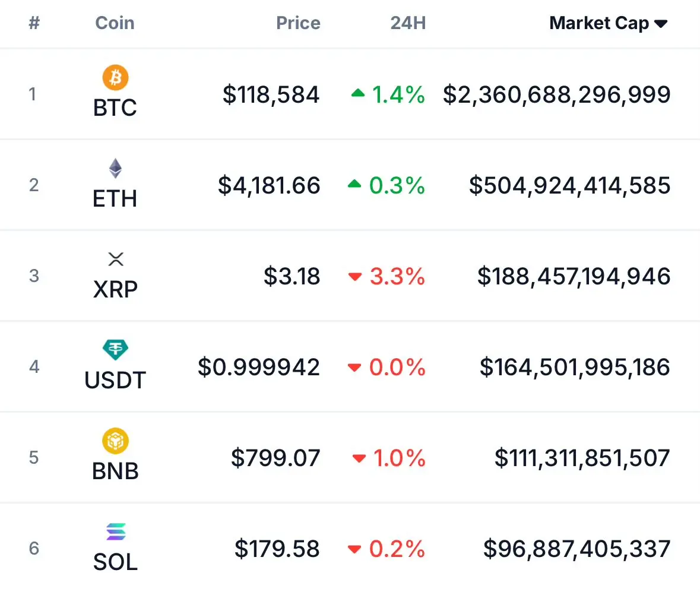This screenshot has width=700, height=592.
Task: Sort by the 24H column header
Action: coord(408,23)
